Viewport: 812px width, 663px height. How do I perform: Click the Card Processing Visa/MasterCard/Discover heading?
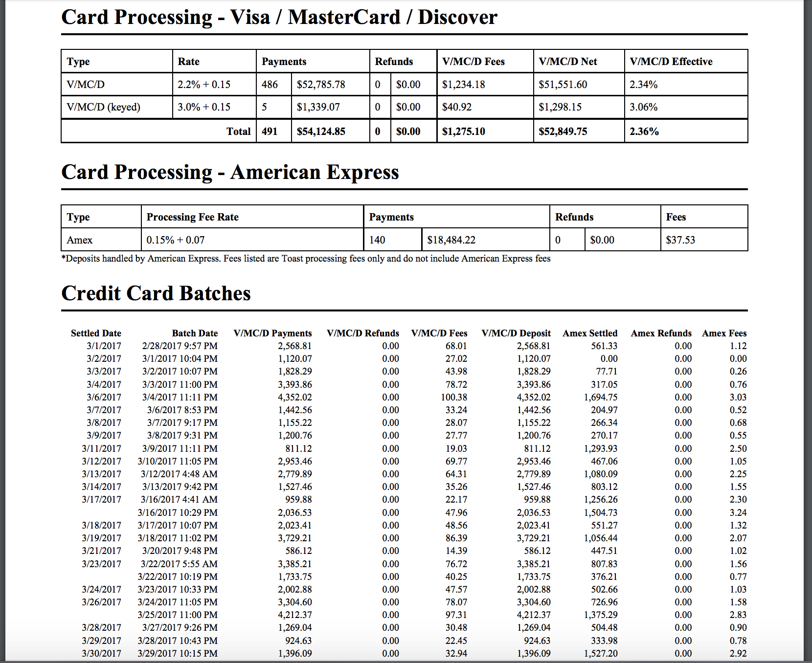click(x=279, y=17)
